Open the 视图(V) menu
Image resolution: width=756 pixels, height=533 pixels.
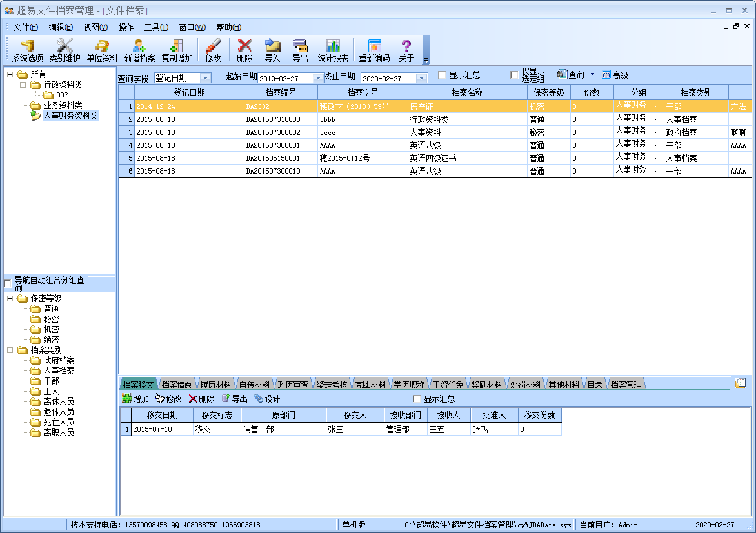(x=95, y=27)
